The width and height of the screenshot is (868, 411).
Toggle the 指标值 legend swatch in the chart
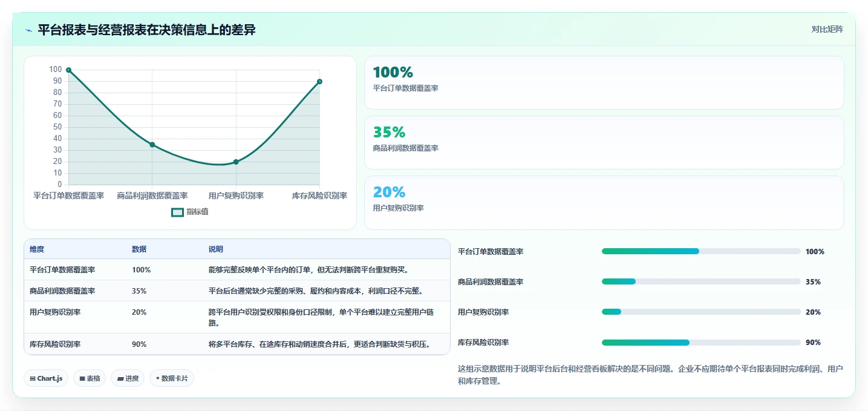click(x=177, y=212)
